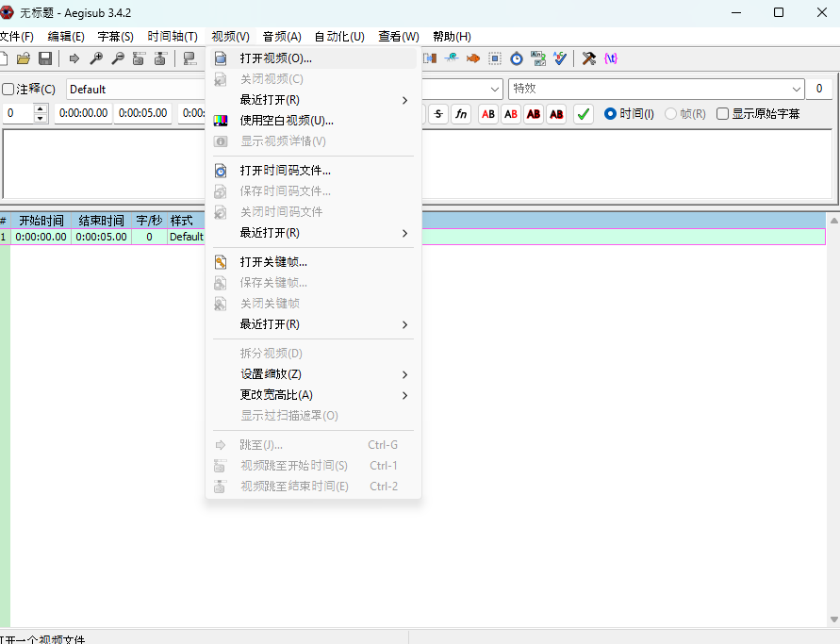
Task: Open the Shift Times clock icon
Action: point(517,58)
